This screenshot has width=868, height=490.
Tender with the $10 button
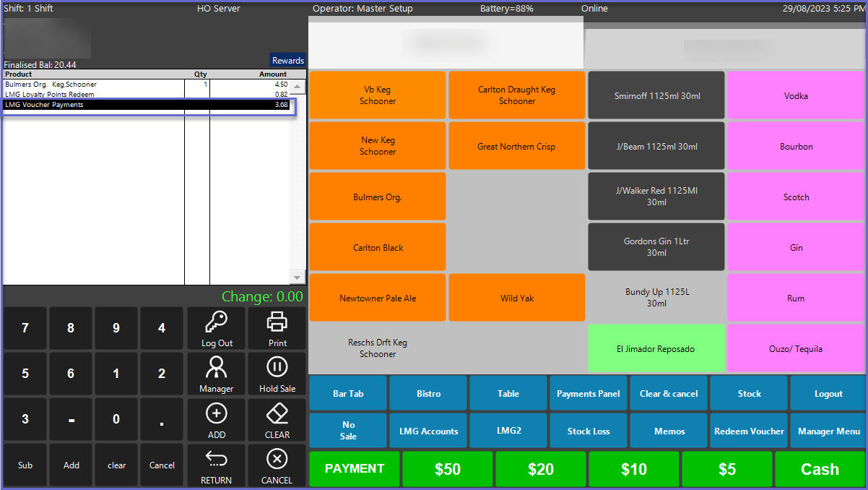pyautogui.click(x=634, y=469)
